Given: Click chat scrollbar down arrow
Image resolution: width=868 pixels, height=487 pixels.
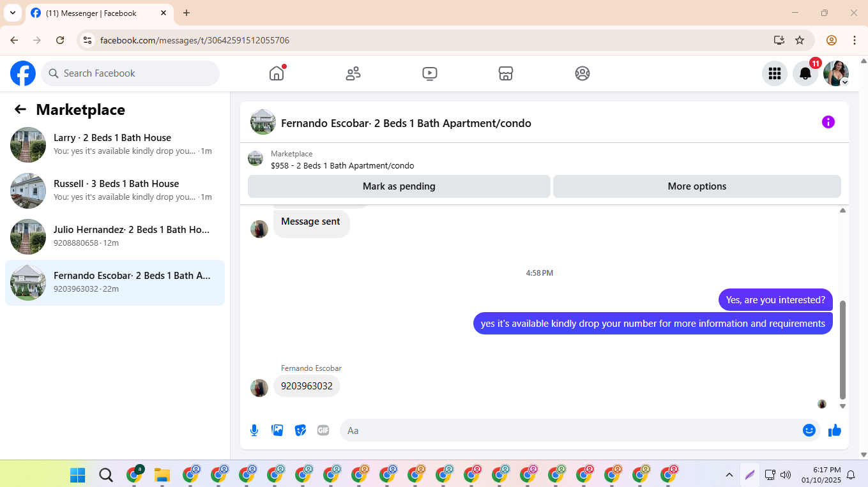Looking at the screenshot, I should pyautogui.click(x=842, y=406).
